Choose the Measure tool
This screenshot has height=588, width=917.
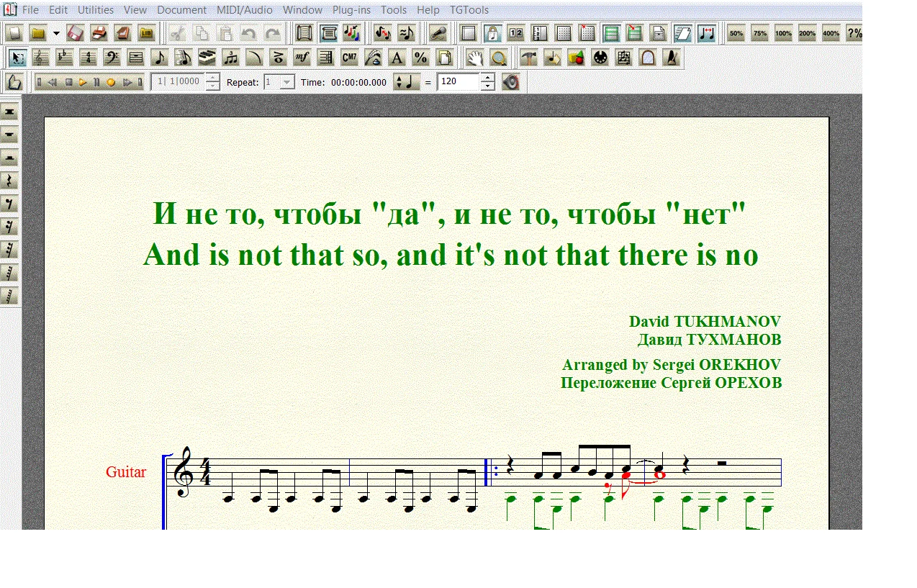tap(135, 58)
